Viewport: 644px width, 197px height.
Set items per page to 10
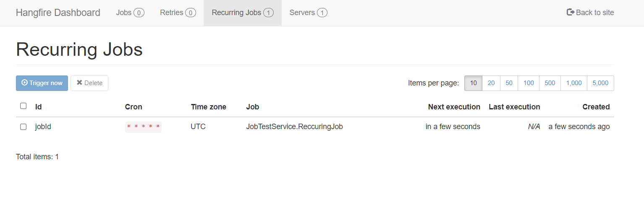473,83
